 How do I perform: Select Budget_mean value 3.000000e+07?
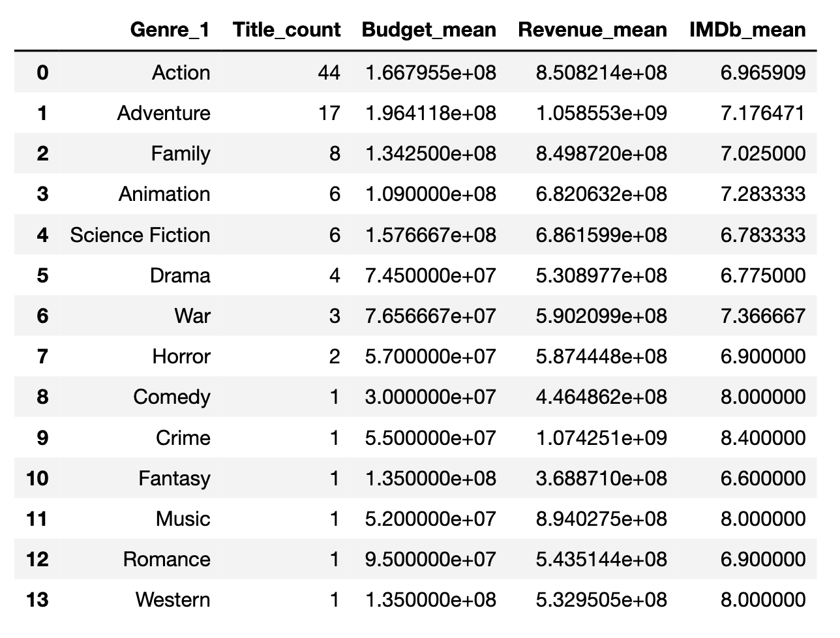pos(430,397)
